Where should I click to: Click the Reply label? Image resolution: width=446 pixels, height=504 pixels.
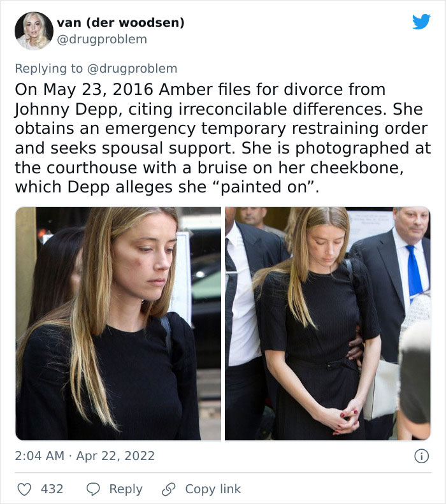coord(126,489)
